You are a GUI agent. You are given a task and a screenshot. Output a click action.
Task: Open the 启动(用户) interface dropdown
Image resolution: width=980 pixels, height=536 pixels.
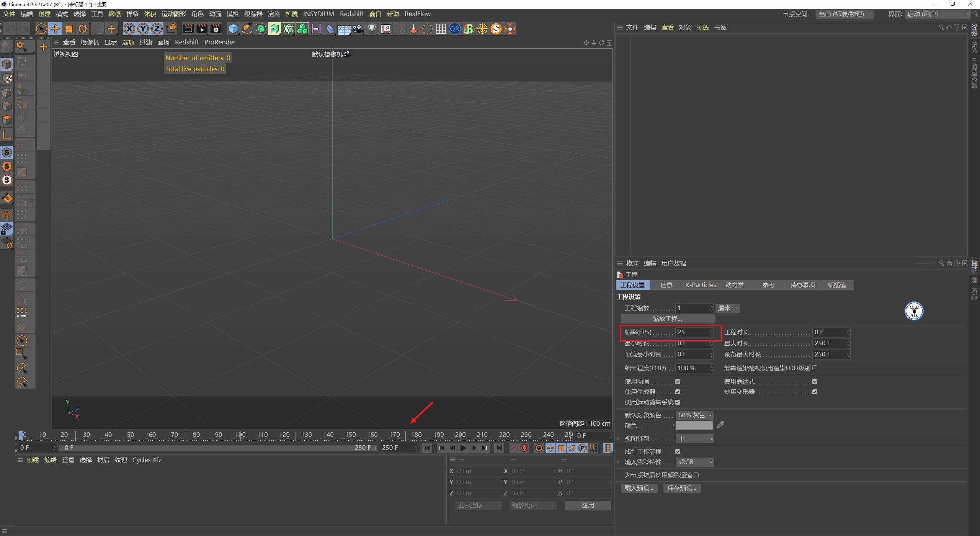938,14
